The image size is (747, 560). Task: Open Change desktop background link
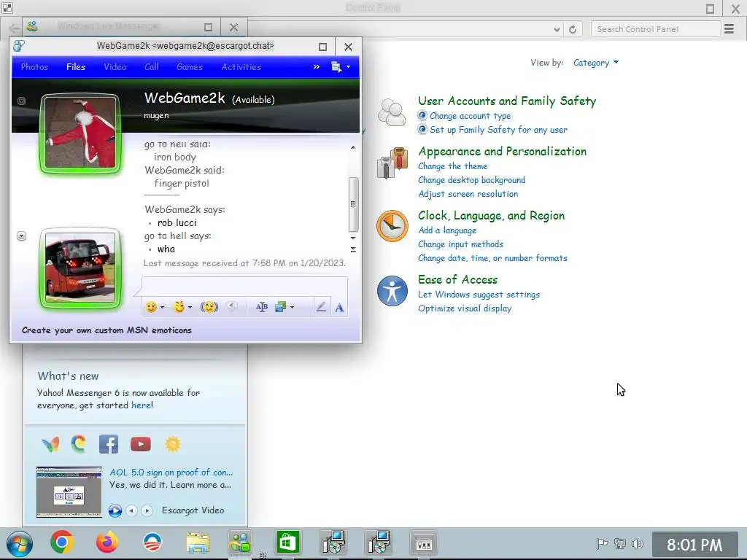coord(472,180)
